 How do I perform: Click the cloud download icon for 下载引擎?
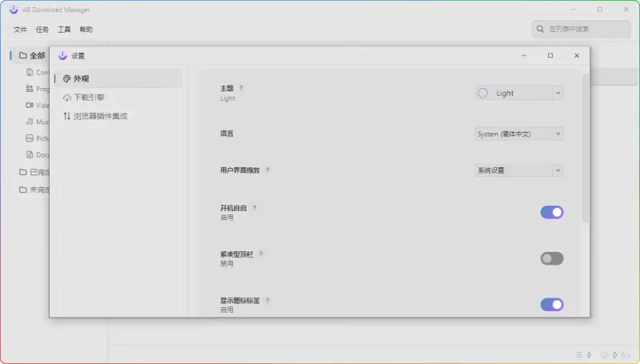coord(67,98)
